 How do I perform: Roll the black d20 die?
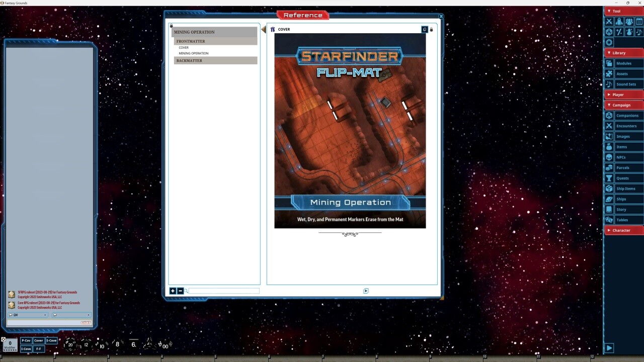pos(71,344)
